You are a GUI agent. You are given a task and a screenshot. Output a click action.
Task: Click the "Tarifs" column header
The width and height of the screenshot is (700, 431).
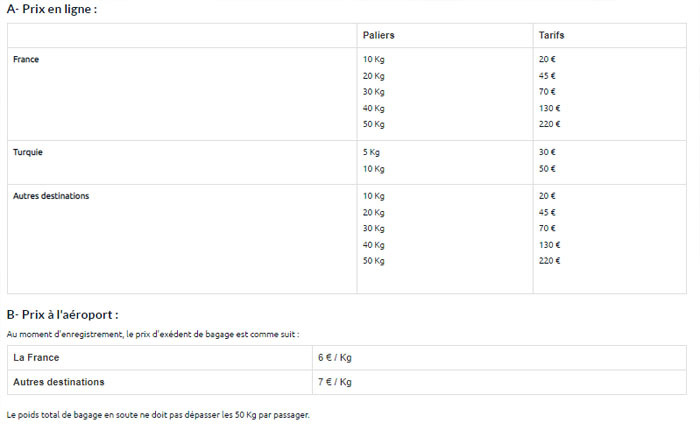(552, 35)
